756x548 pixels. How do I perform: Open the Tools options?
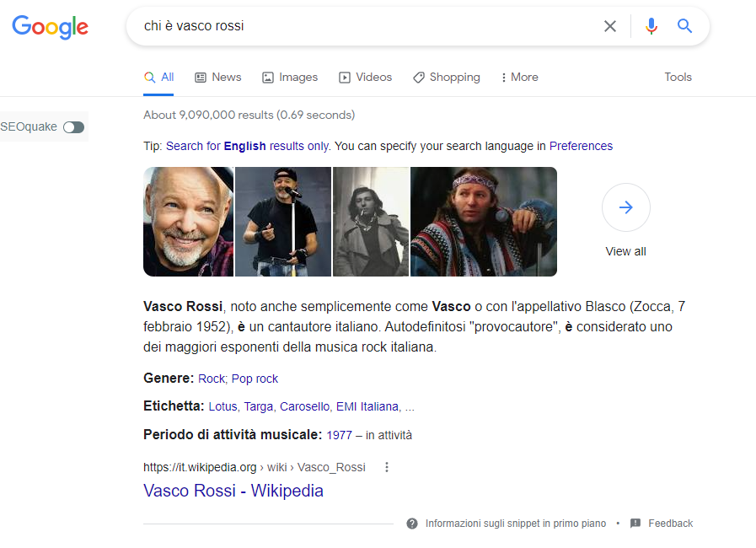(x=678, y=78)
